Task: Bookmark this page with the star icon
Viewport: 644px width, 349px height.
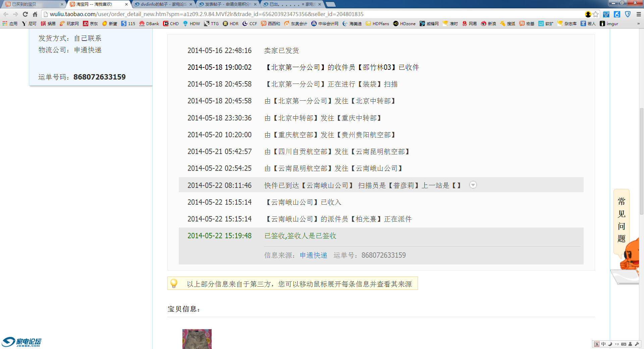Action: [596, 14]
